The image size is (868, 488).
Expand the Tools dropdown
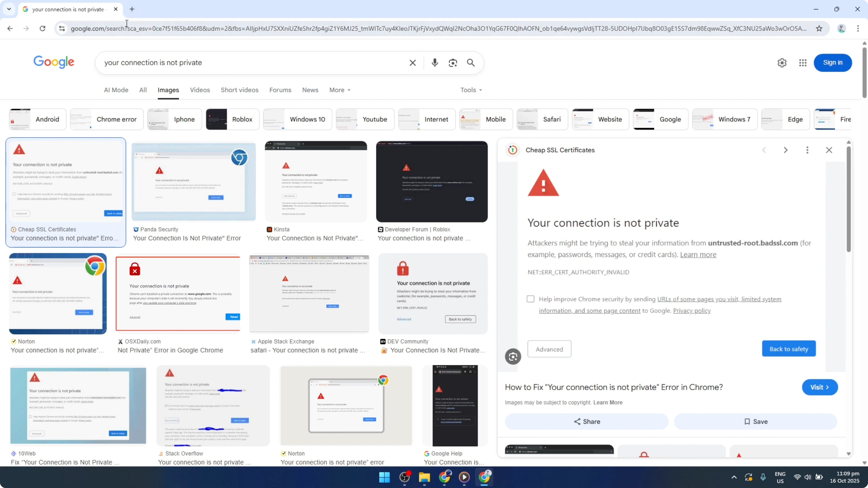tap(470, 90)
